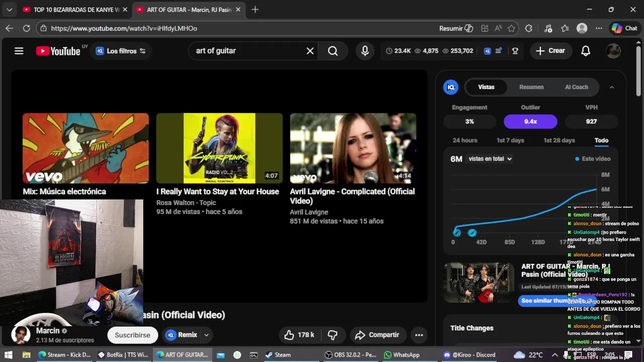Open YouTube notifications bell

[586, 51]
